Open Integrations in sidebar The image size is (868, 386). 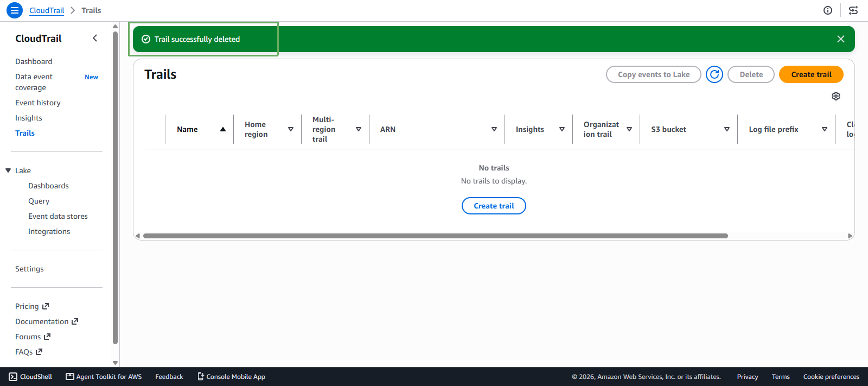click(49, 231)
